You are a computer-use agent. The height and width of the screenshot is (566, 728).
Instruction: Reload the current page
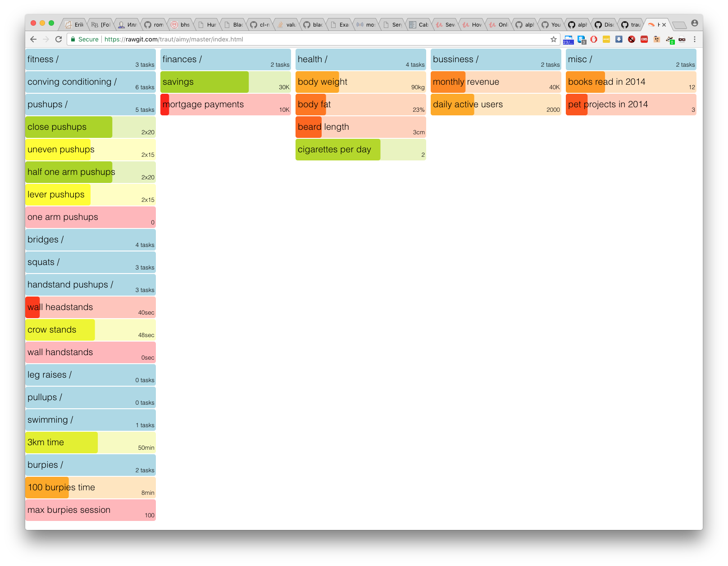point(59,39)
